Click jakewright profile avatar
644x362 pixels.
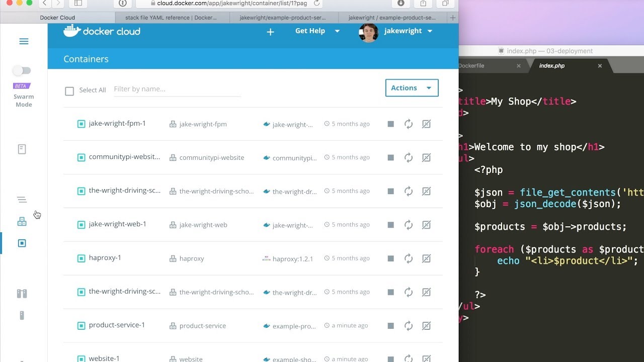(x=368, y=32)
